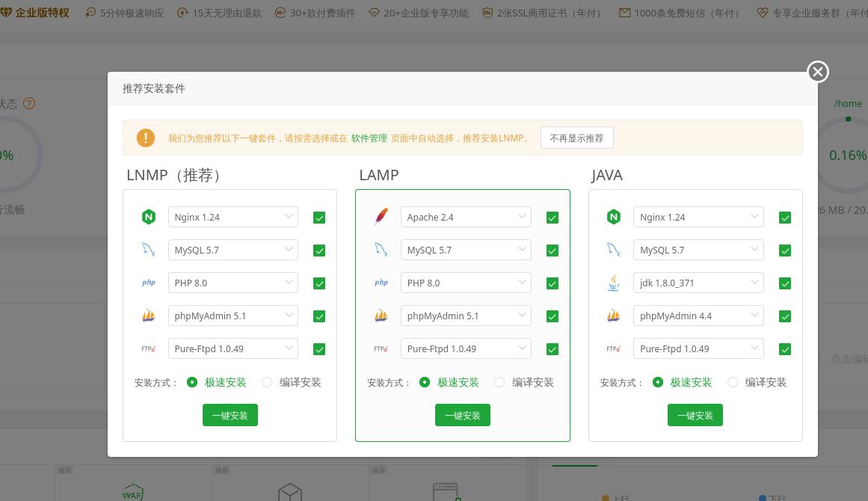Image resolution: width=868 pixels, height=501 pixels.
Task: Select 编译安装 radio option under JAVA
Action: pos(733,382)
